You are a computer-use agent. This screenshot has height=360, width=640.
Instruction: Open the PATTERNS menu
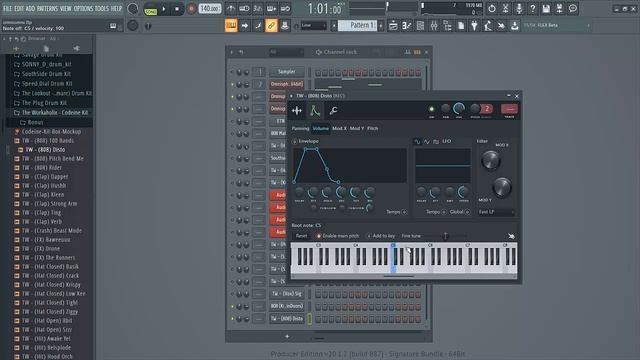click(x=47, y=9)
